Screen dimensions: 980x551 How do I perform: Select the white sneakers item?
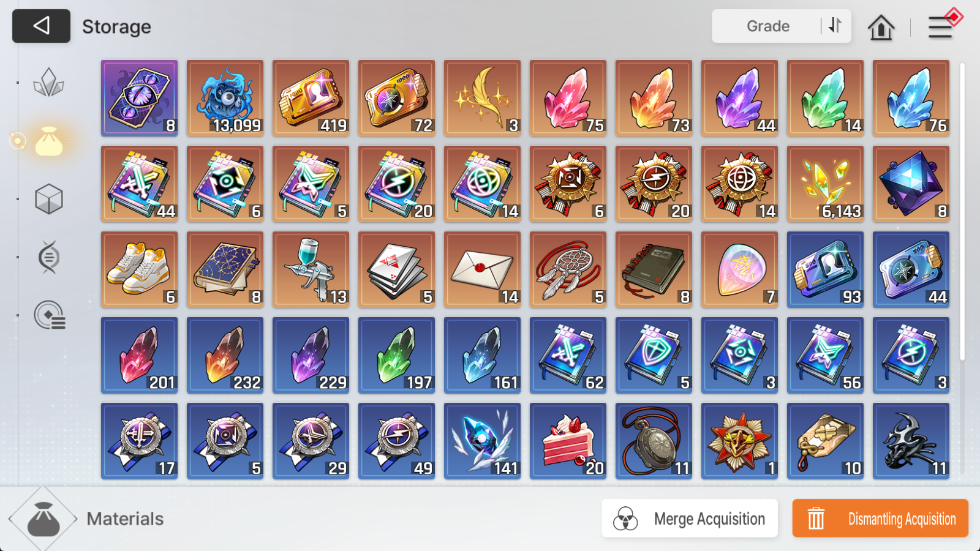click(140, 269)
